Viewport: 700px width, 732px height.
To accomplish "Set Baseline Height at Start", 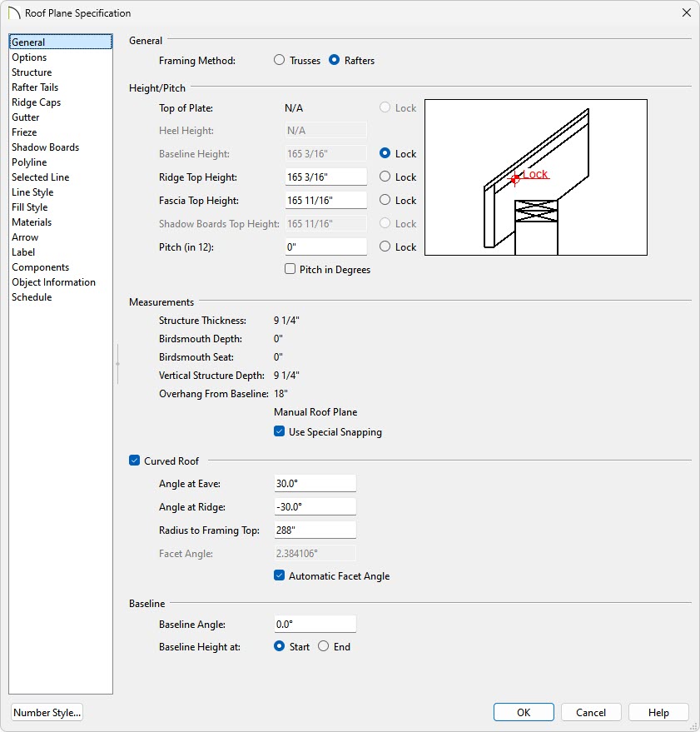I will [x=279, y=646].
